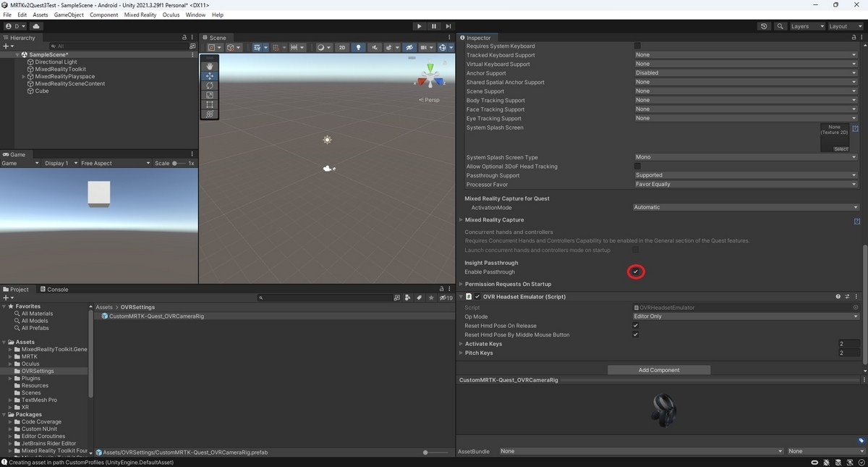Disable OVR Headset Emulator component checkbox

coord(477,297)
